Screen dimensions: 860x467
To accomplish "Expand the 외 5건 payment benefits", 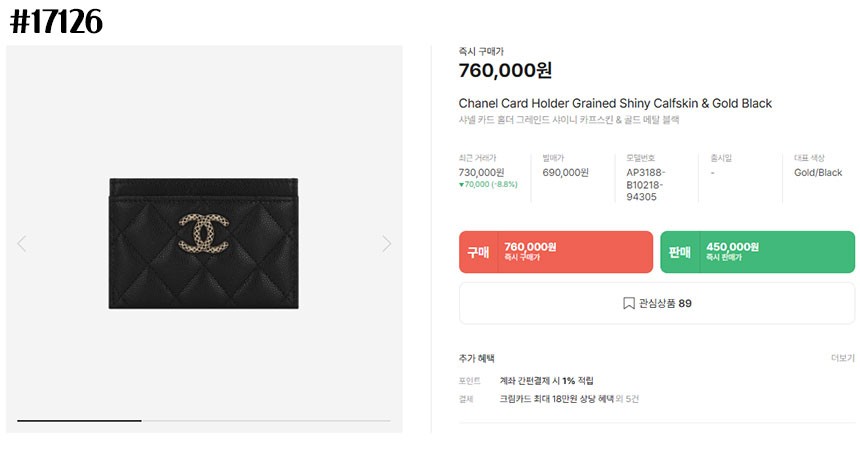I will coord(627,399).
